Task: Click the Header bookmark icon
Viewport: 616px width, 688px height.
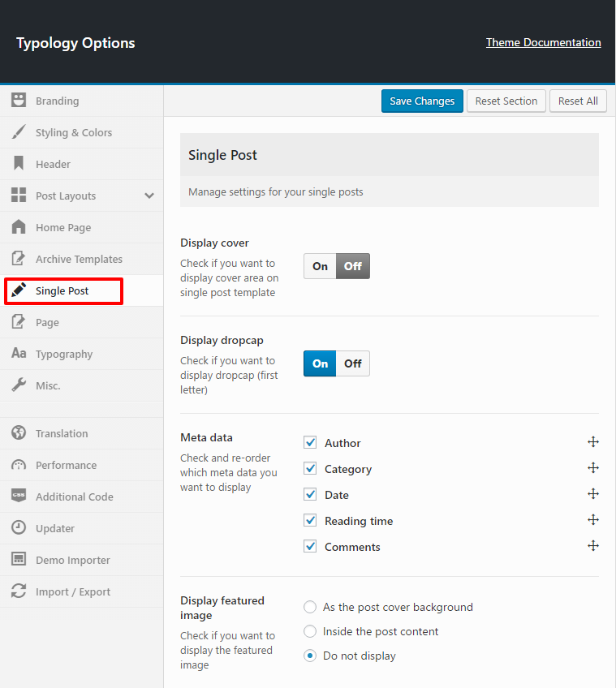Action: (18, 164)
